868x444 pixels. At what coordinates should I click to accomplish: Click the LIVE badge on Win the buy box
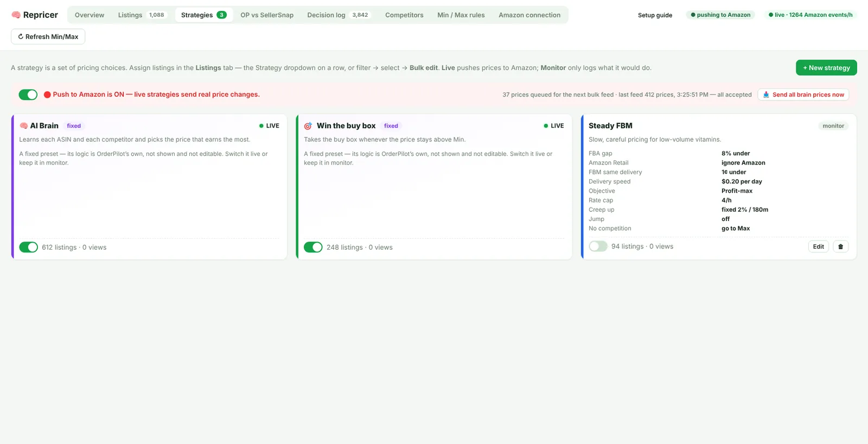(554, 126)
